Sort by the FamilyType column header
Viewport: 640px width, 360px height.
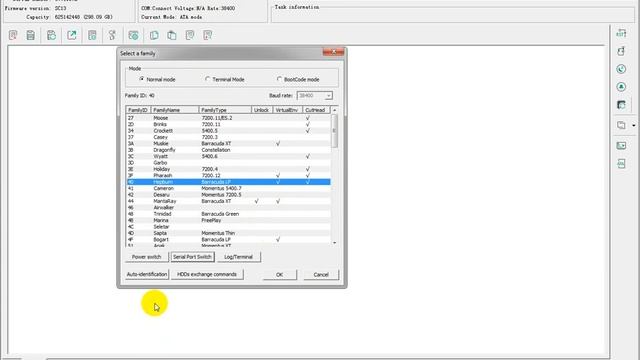tap(225, 110)
